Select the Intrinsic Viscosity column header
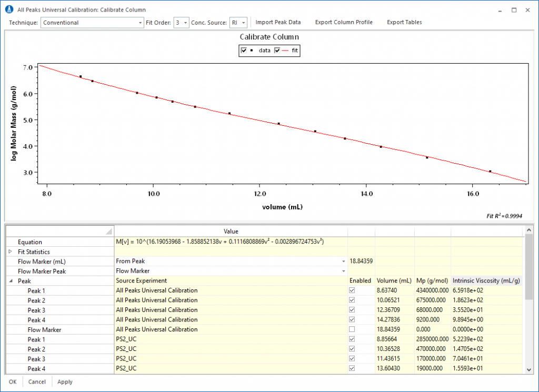The image size is (539, 392). tap(486, 280)
